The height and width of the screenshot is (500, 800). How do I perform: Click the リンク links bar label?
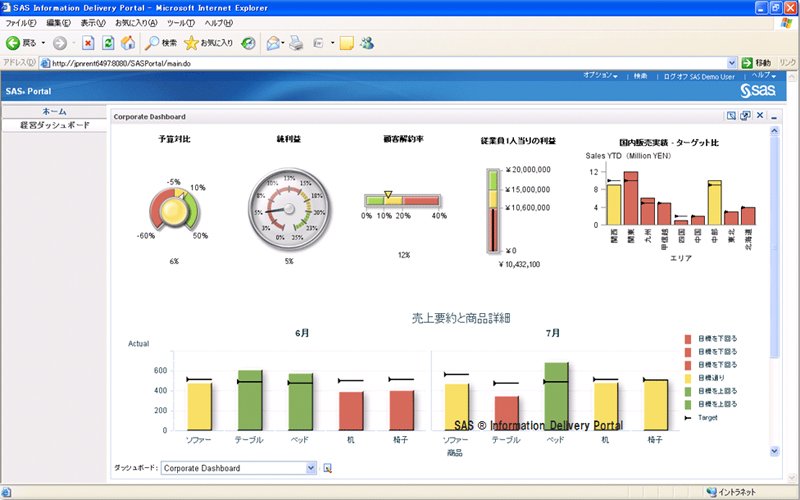(787, 62)
